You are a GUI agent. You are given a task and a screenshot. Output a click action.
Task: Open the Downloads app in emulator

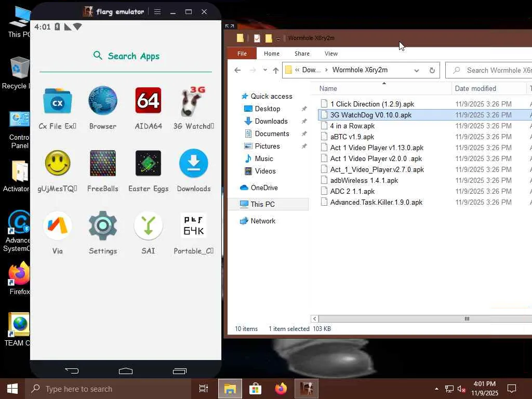pyautogui.click(x=193, y=164)
